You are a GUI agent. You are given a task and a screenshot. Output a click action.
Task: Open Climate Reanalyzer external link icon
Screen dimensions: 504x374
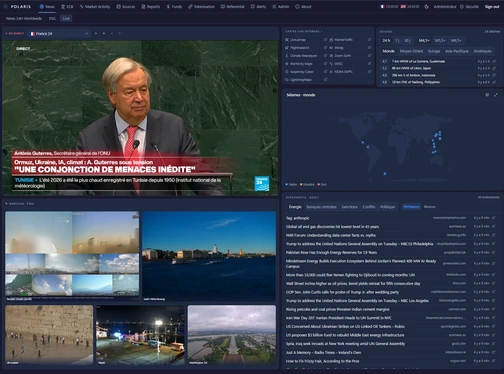point(325,56)
